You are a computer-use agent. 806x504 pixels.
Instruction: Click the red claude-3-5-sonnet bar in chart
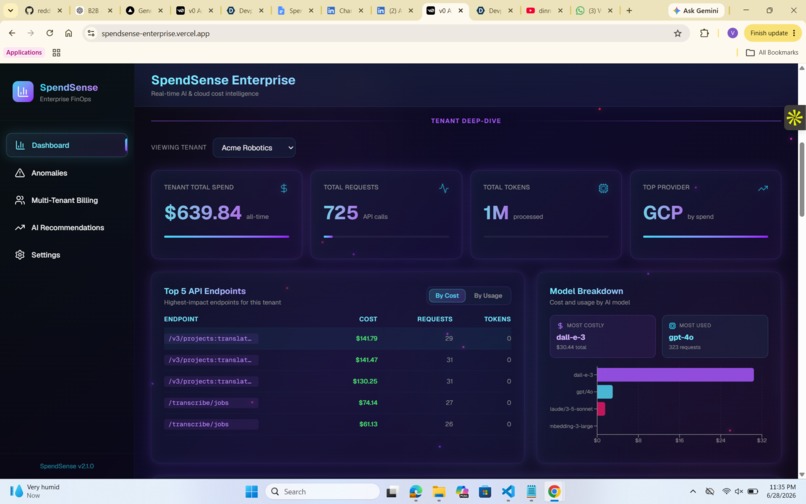[601, 409]
